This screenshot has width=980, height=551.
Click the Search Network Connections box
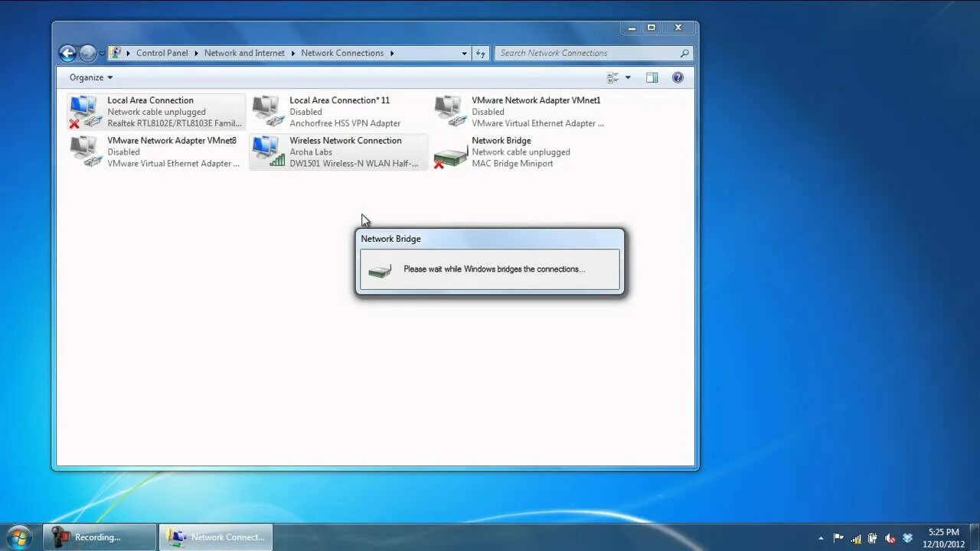click(x=586, y=53)
